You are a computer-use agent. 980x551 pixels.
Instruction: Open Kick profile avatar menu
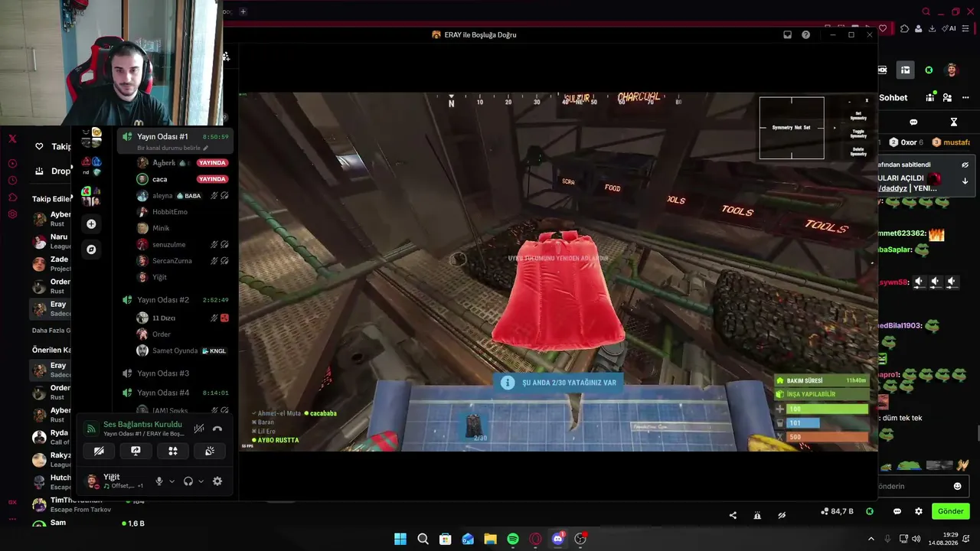[952, 70]
